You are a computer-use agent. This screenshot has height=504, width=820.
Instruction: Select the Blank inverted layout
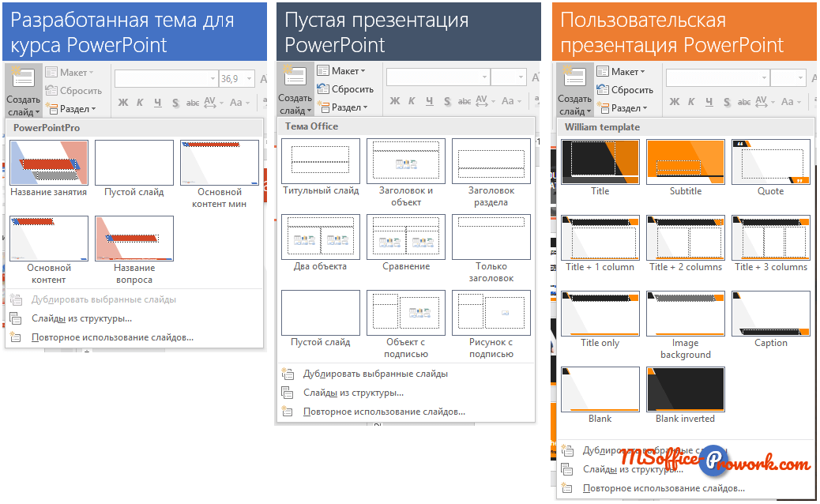pos(686,389)
